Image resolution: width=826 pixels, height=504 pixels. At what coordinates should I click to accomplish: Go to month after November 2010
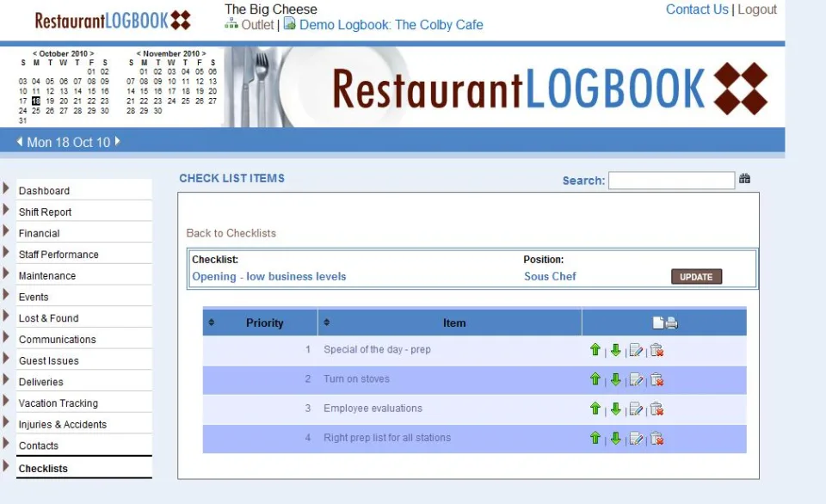(204, 53)
